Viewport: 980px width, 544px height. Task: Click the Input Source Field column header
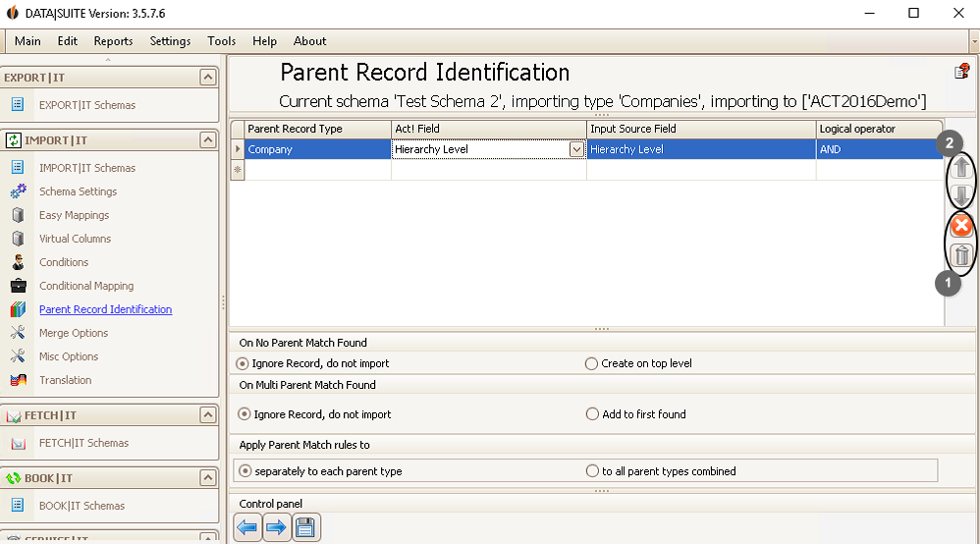tap(701, 129)
